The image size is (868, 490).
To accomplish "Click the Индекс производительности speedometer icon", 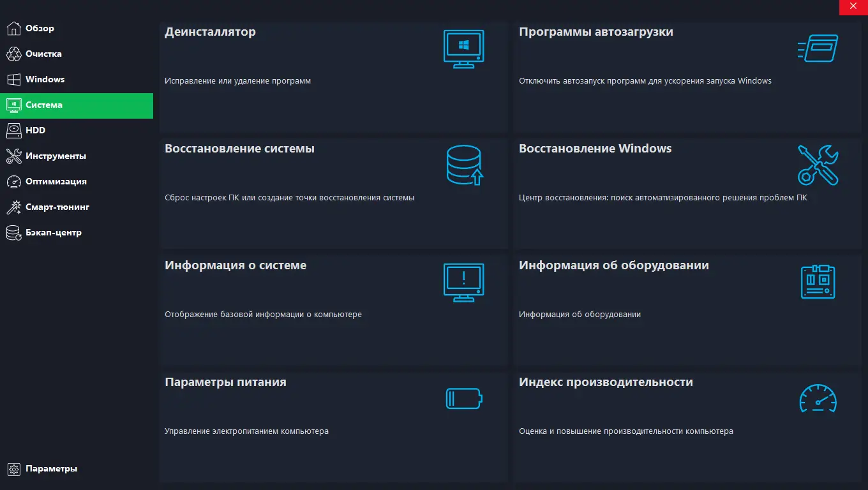I will click(818, 398).
